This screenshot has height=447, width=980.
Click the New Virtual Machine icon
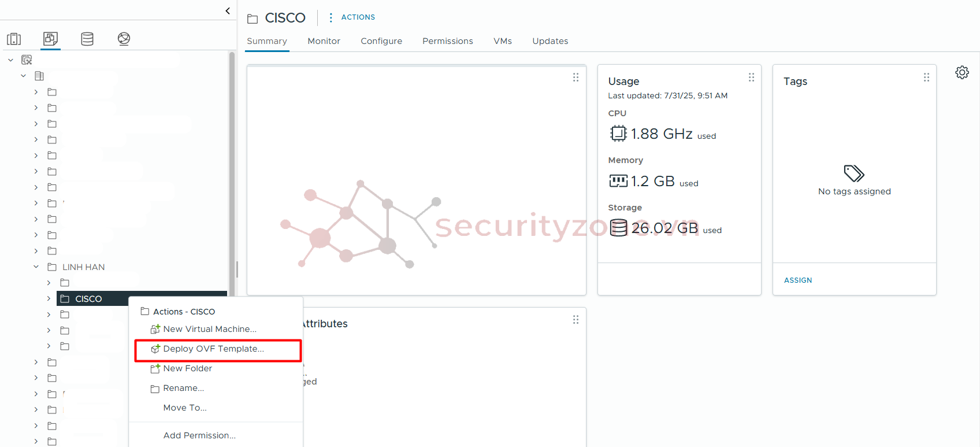tap(155, 329)
